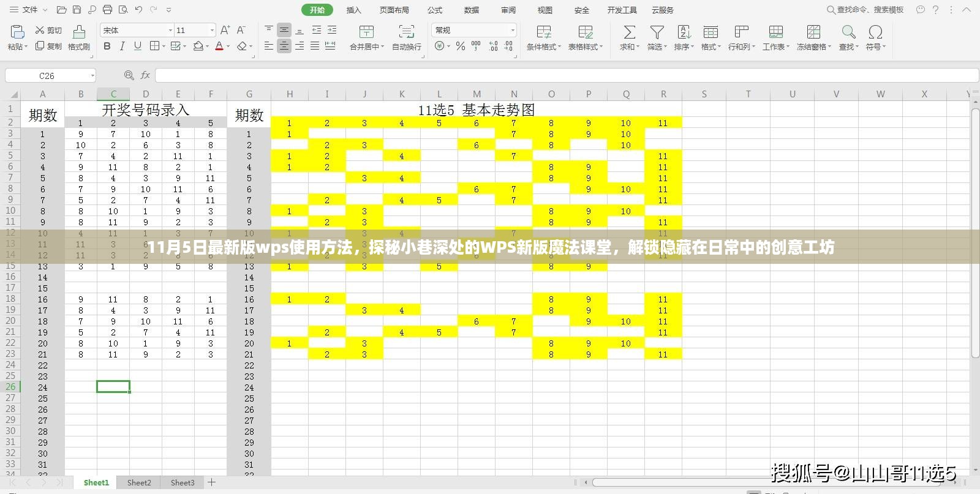Toggle Underline formatting
The width and height of the screenshot is (980, 494).
pyautogui.click(x=138, y=46)
